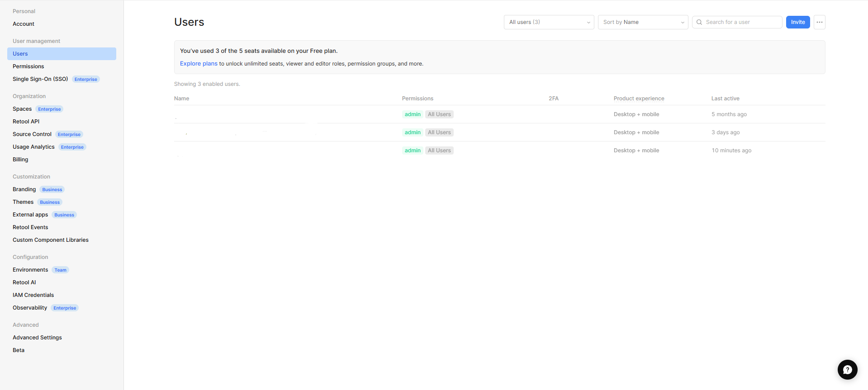Go to Retool Events
The image size is (868, 390).
pyautogui.click(x=30, y=227)
